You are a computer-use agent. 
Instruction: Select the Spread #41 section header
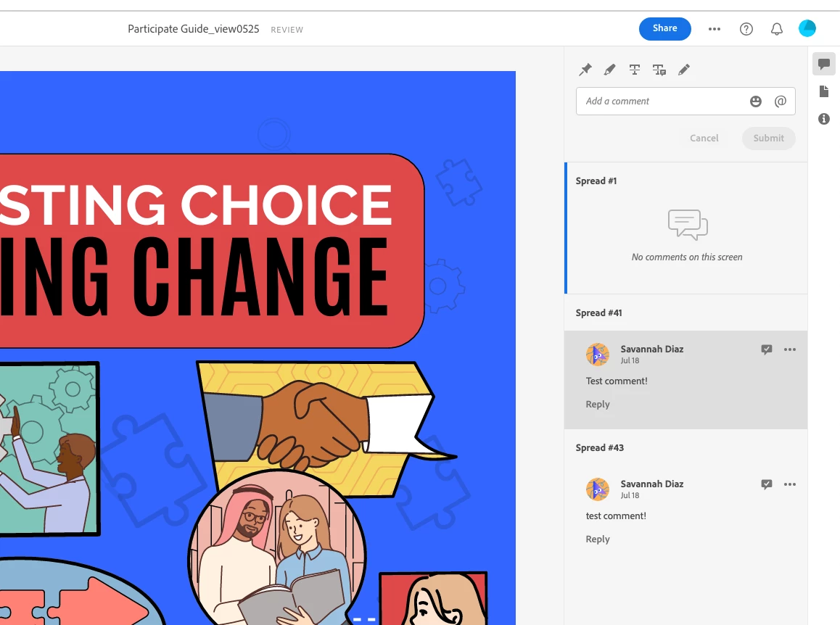tap(599, 312)
